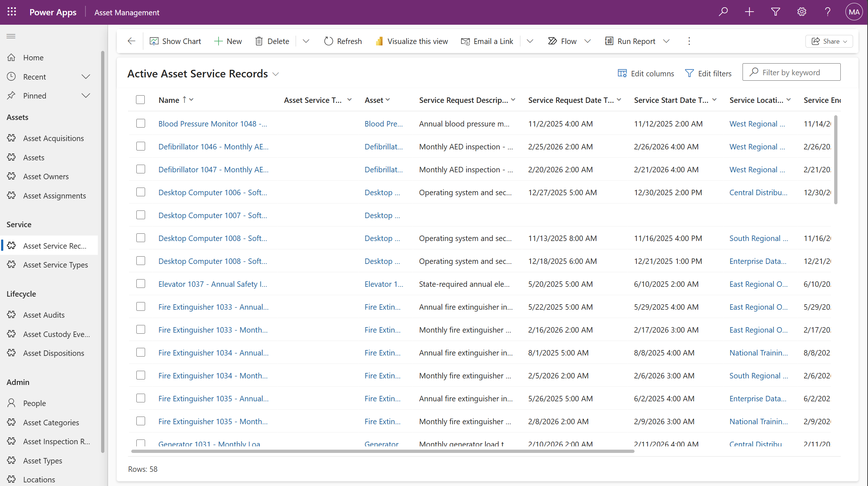868x486 pixels.
Task: Click the search magnifier in header
Action: (x=723, y=12)
